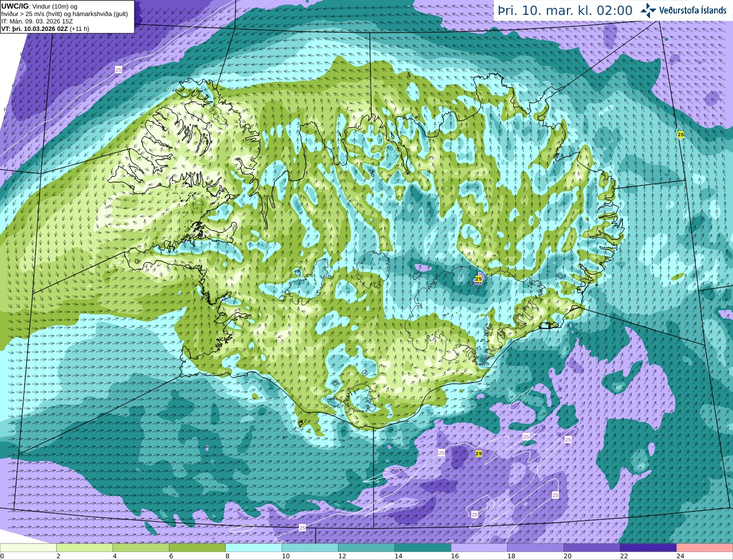This screenshot has height=560, width=733.
Task: Click the 'hviður > 25 m/s (hvítt) og hámarkshviða (gult)' line
Action: 65,14
